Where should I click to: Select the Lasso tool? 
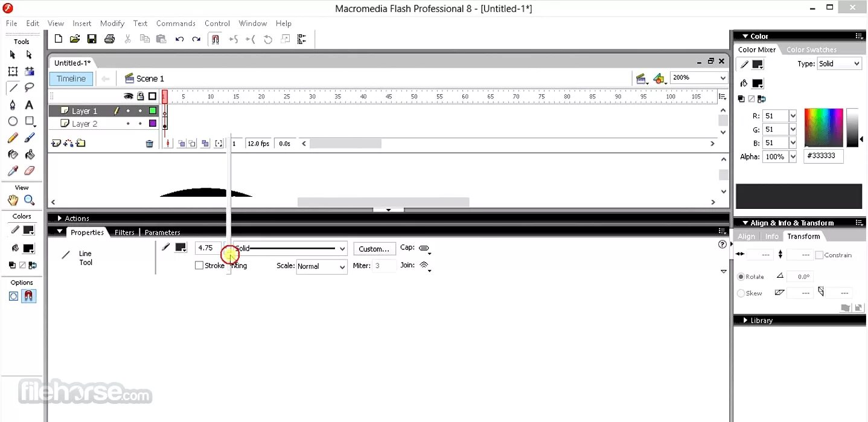(29, 88)
